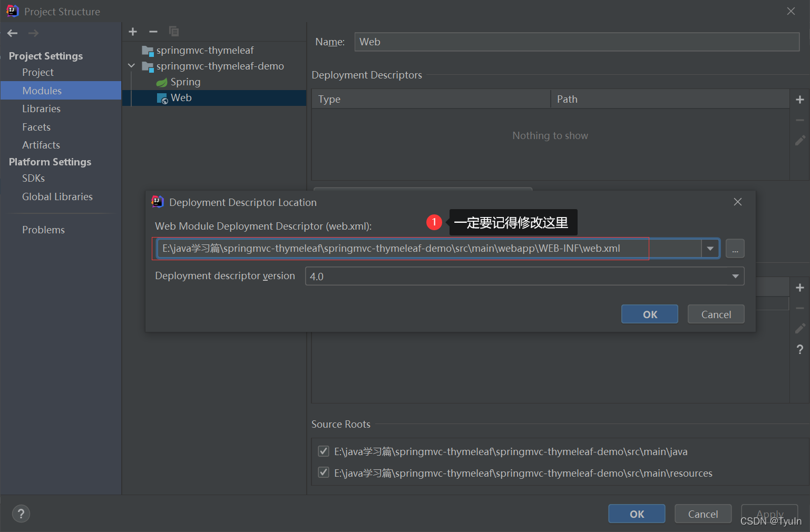This screenshot has height=532, width=810.
Task: Toggle the src\main\resources source root checkbox
Action: [x=324, y=472]
